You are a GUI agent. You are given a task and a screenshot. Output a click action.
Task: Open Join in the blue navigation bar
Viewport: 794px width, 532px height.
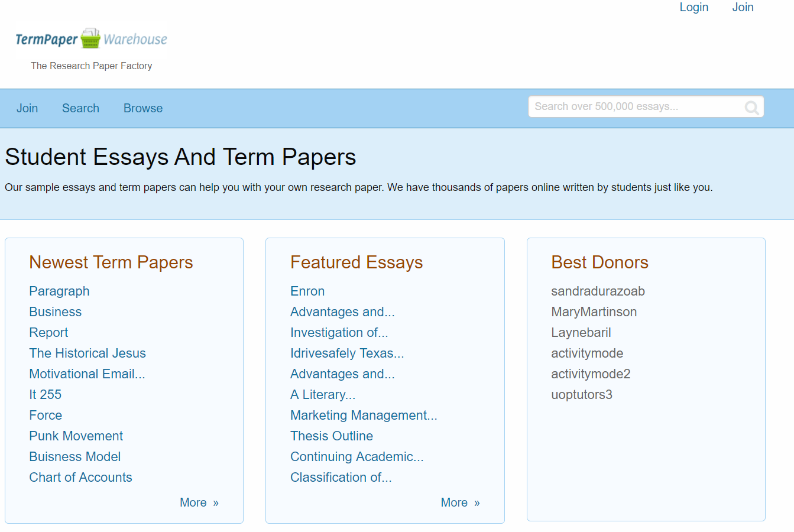27,108
